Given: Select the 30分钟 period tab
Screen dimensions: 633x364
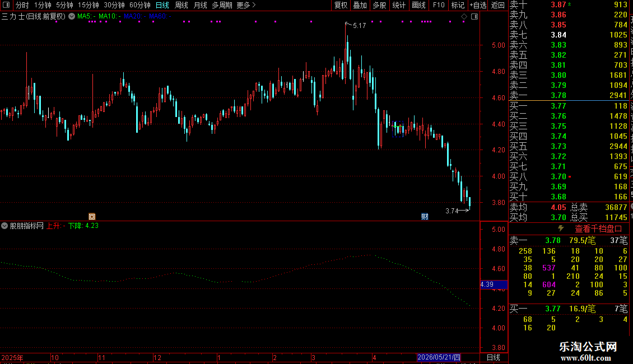Looking at the screenshot, I should point(114,5).
